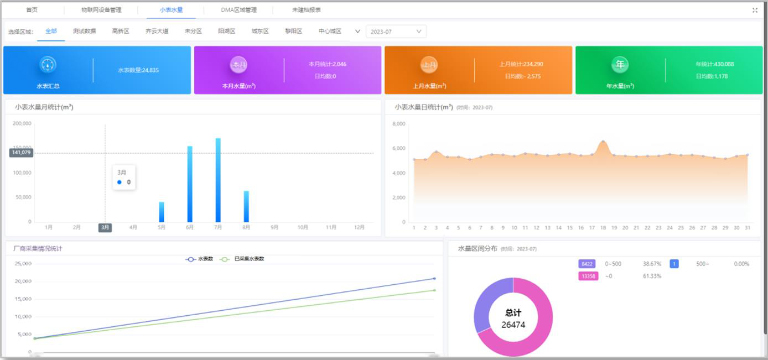Select the 测试数据 region filter
Image resolution: width=768 pixels, height=360 pixels.
tap(84, 31)
